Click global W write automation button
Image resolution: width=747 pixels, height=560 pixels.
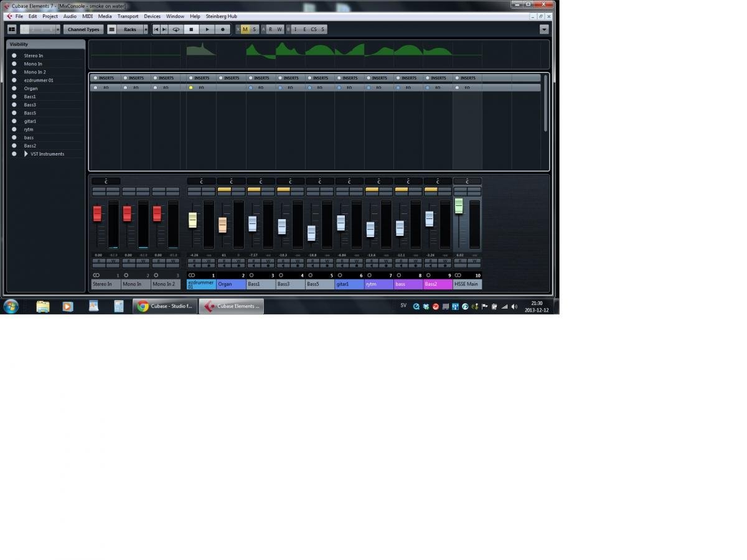point(280,29)
